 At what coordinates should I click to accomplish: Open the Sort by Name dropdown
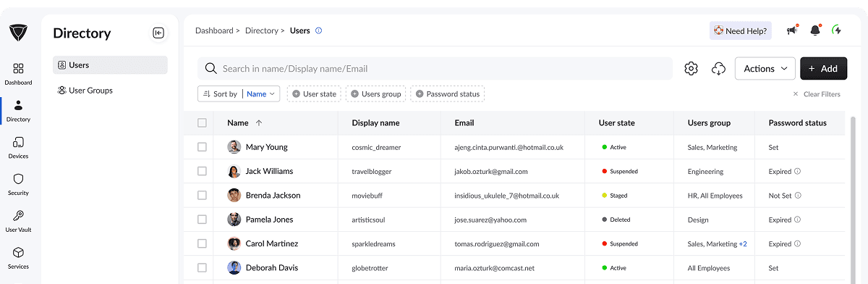tap(239, 93)
